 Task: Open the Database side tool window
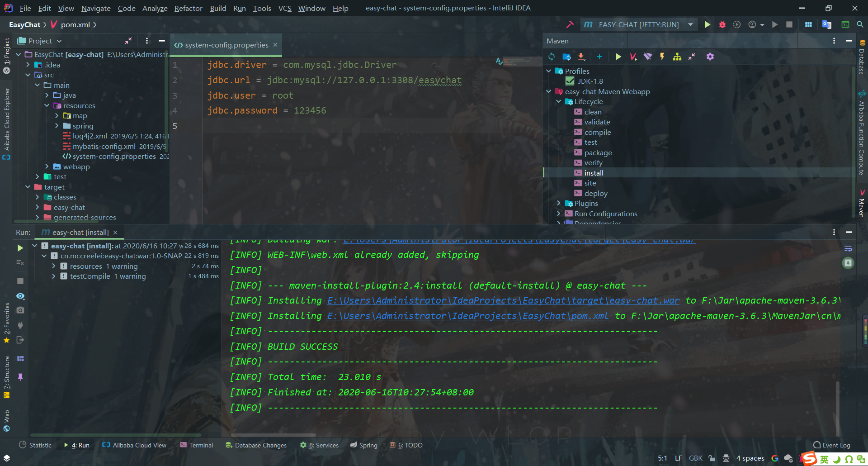coord(862,57)
